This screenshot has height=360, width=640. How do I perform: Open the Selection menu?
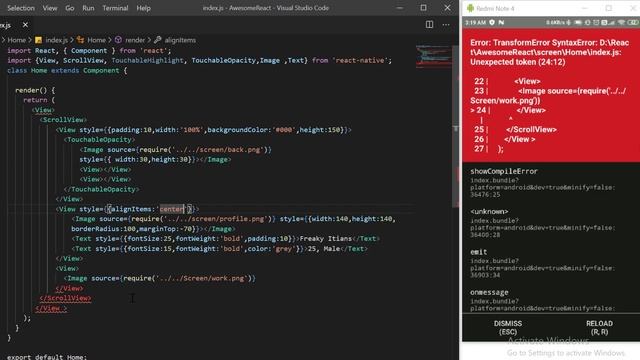pyautogui.click(x=21, y=8)
